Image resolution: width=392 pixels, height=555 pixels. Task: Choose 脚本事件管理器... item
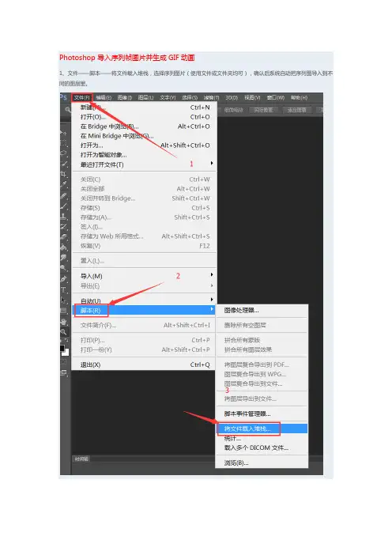(262, 413)
